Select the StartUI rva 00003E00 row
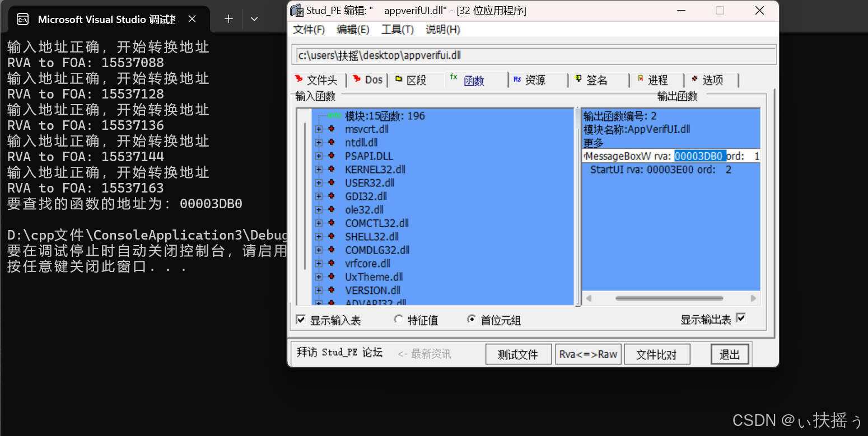868x436 pixels. 661,170
